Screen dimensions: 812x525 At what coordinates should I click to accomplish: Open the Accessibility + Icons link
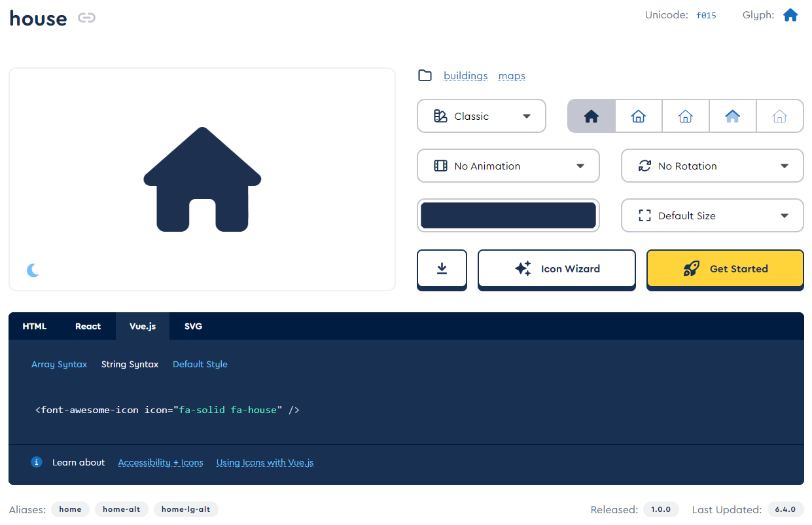[x=160, y=462]
